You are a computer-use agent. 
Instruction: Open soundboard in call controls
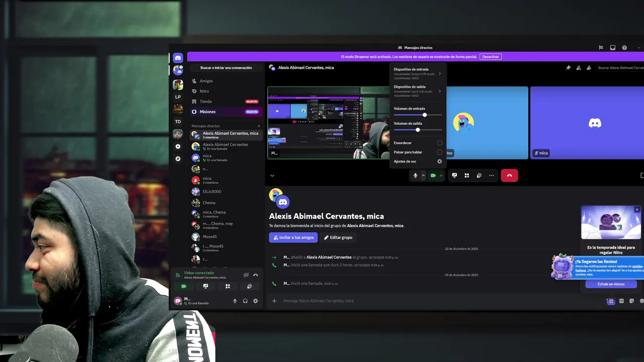pyautogui.click(x=479, y=175)
